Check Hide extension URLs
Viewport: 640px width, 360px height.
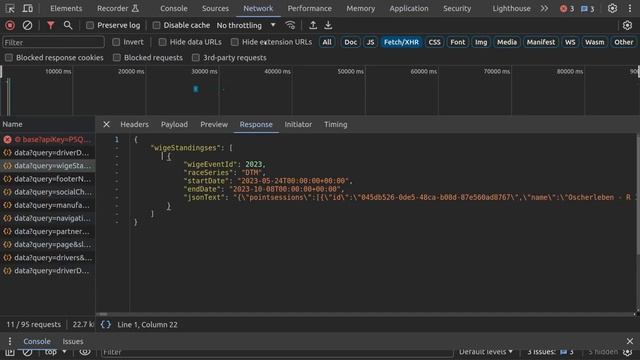[235, 42]
